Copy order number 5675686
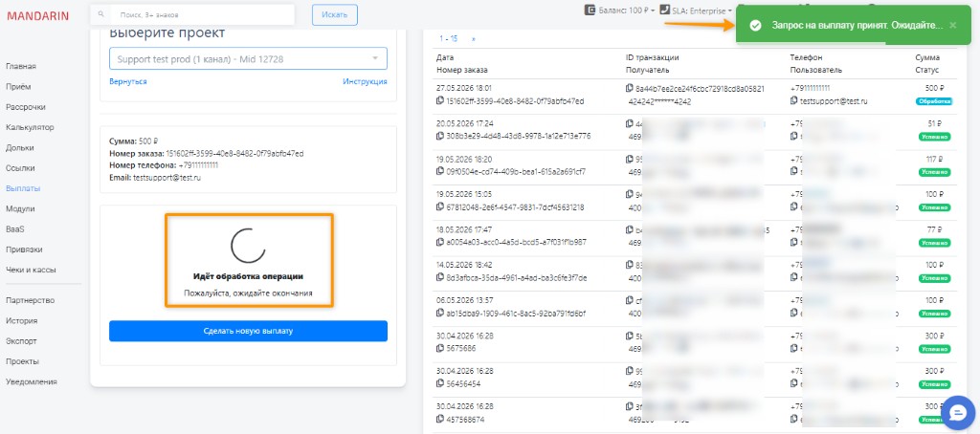Screen dimensions: 980x434 [440, 348]
